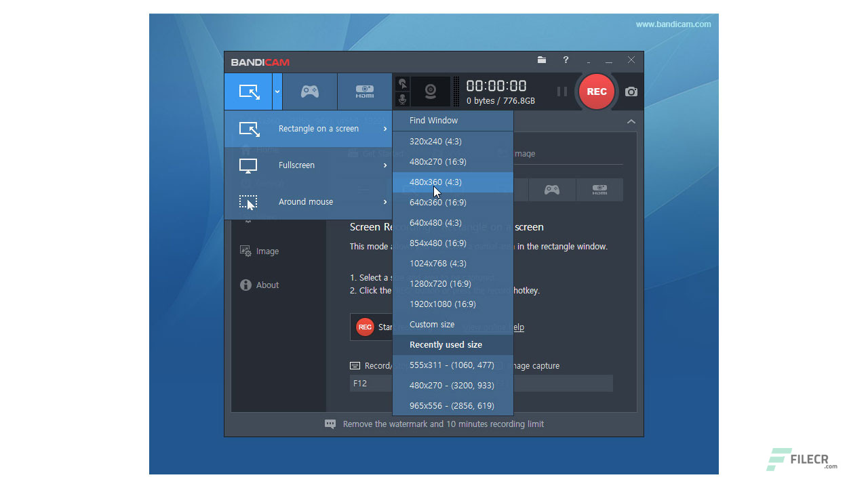Expand the Around mouse submenu
Viewport: 868px width, 488px height.
pyautogui.click(x=309, y=202)
